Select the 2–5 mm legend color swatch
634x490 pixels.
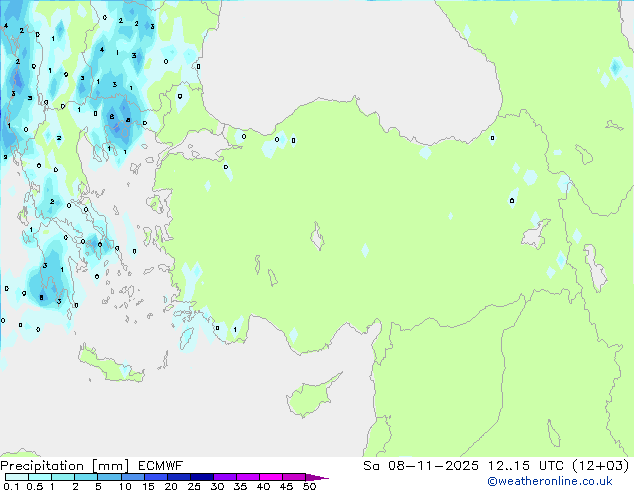tap(86, 477)
